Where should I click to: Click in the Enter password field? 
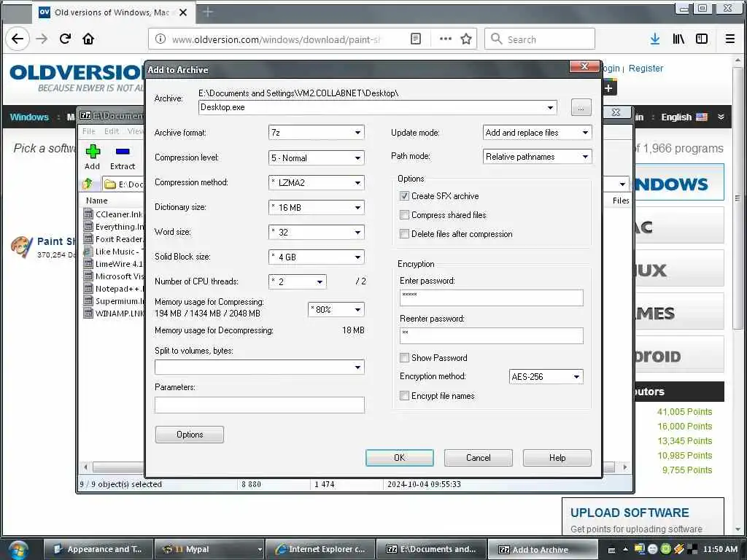pos(491,298)
